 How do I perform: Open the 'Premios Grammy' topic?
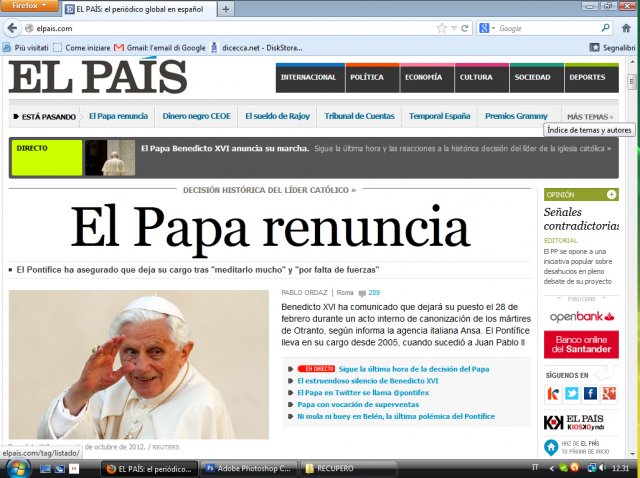[516, 116]
